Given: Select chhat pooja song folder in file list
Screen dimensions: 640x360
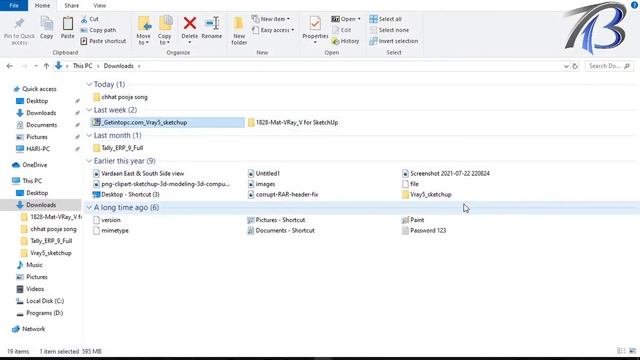Looking at the screenshot, I should [x=120, y=97].
